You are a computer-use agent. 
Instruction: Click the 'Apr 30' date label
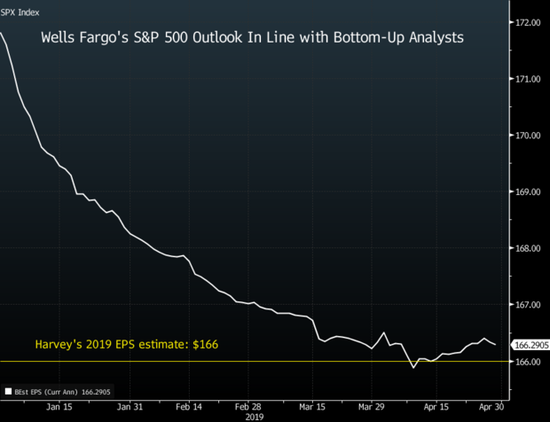tap(491, 407)
